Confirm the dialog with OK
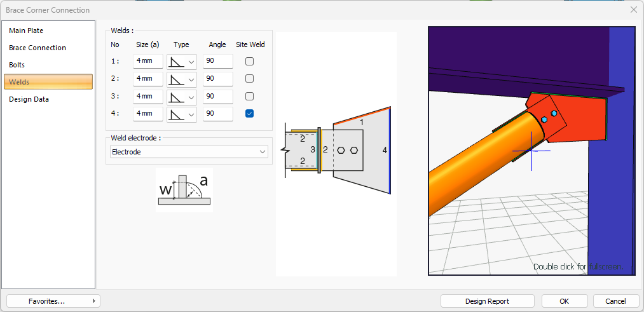The height and width of the screenshot is (312, 644). [565, 301]
